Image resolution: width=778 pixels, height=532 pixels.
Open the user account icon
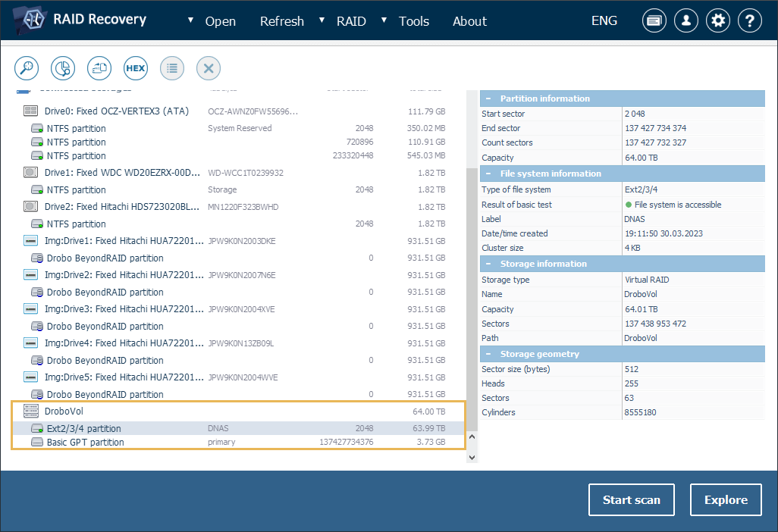[686, 20]
